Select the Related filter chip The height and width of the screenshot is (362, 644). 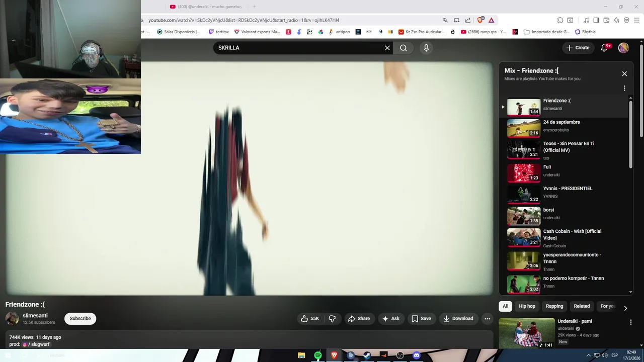pos(582,306)
